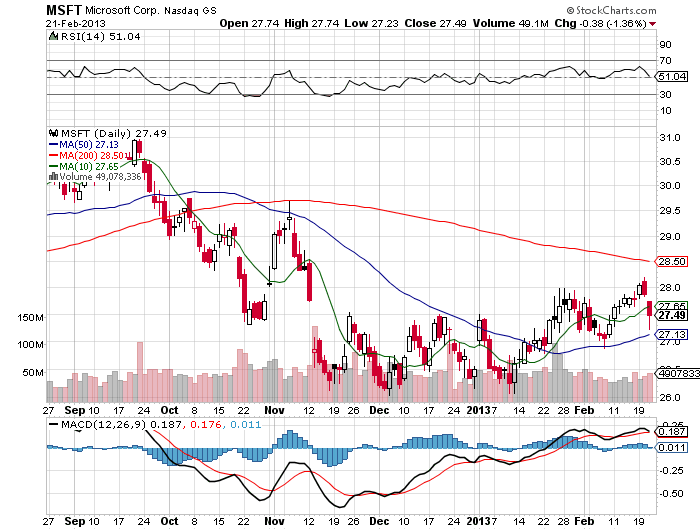
Task: Click the 50M volume axis label
Action: click(x=33, y=372)
